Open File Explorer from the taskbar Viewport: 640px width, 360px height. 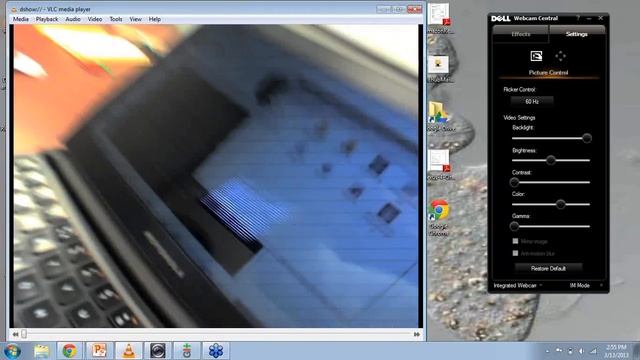[41, 351]
